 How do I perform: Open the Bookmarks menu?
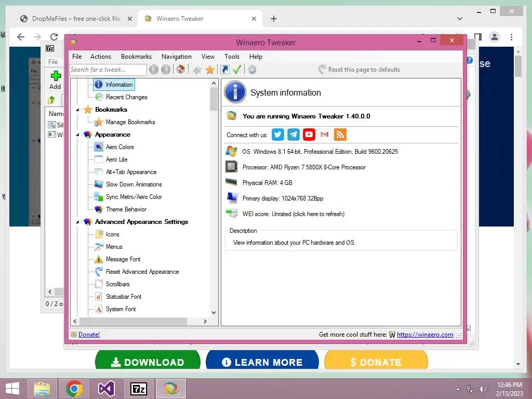(x=137, y=57)
